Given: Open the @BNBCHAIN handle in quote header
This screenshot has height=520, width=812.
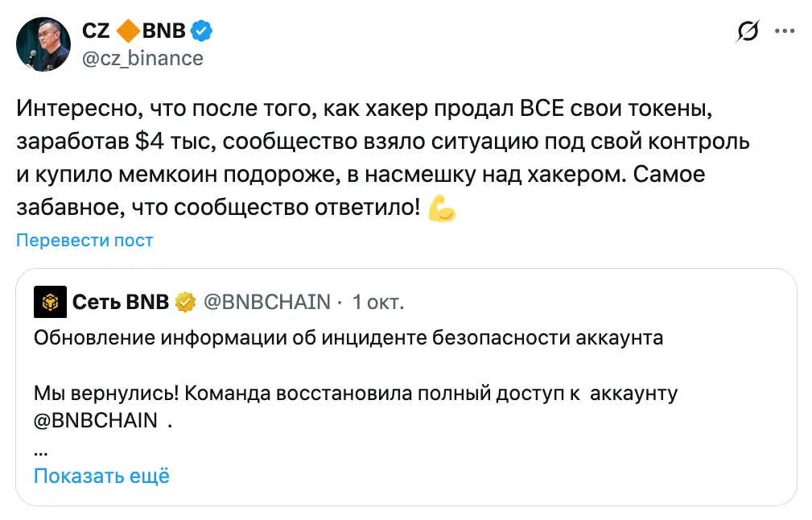Looking at the screenshot, I should click(266, 302).
